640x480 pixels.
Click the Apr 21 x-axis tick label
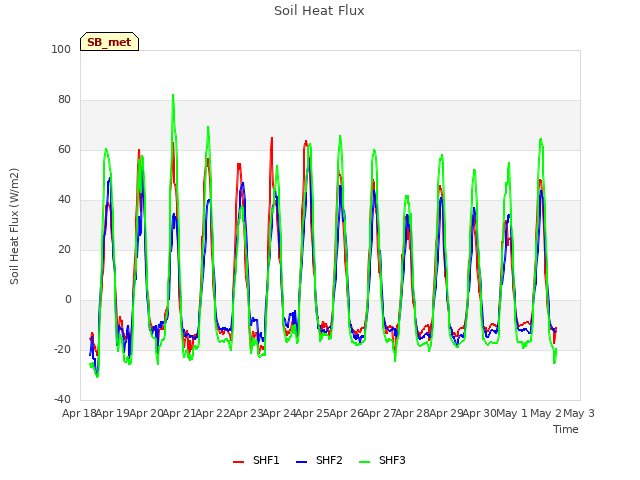tap(180, 413)
